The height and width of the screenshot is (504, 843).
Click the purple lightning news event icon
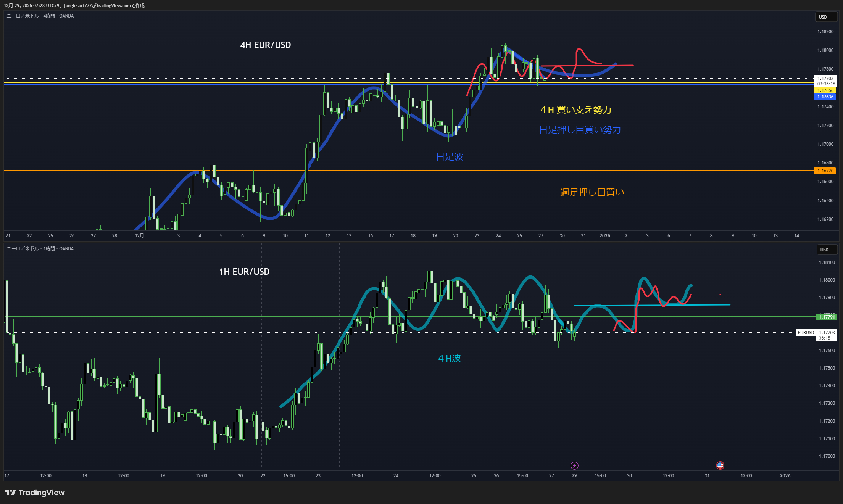[574, 465]
